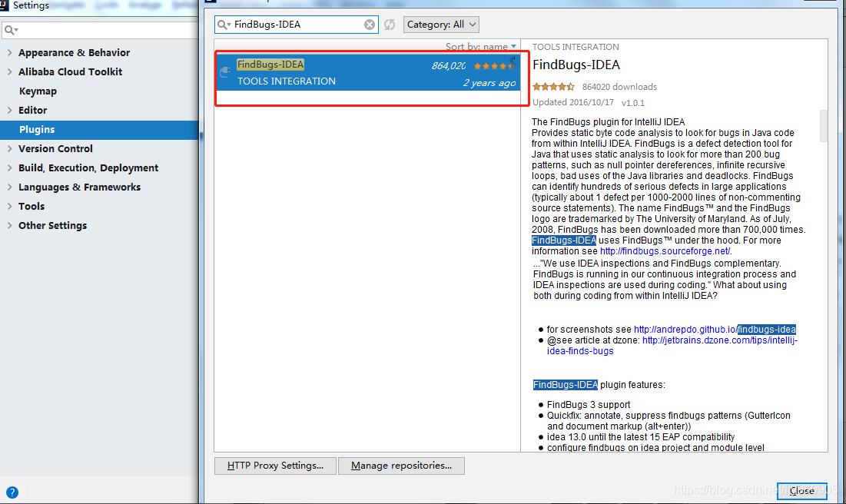The height and width of the screenshot is (504, 846).
Task: Click the help question mark icon
Action: click(12, 492)
